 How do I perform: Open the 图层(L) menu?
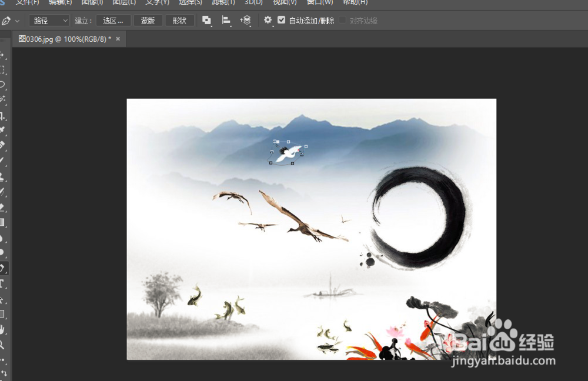coord(124,2)
